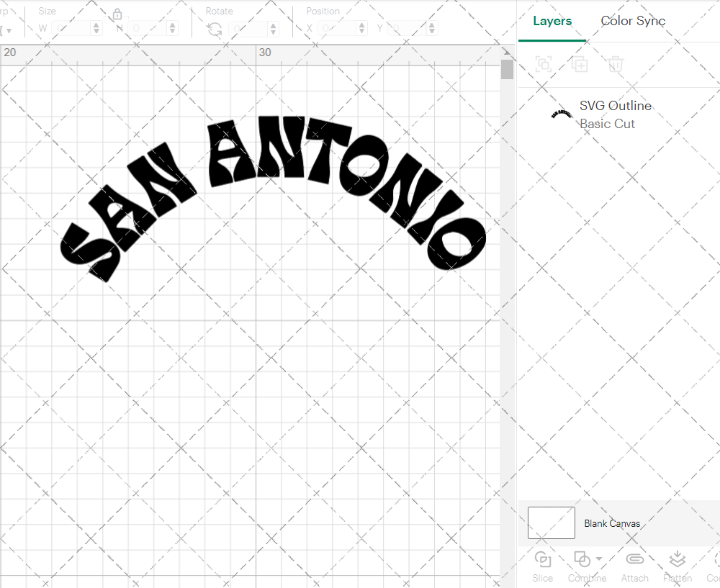Use the Flatten tool
Screen dimensions: 720x588
pyautogui.click(x=677, y=566)
